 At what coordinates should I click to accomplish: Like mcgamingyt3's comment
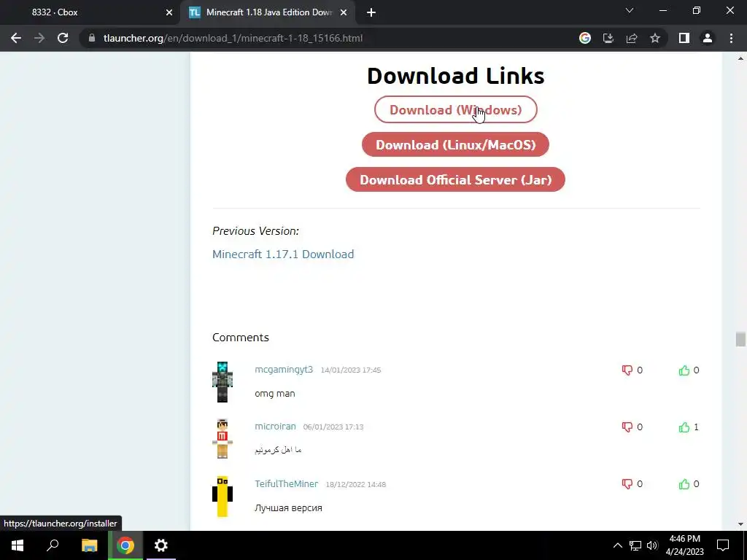coord(684,370)
